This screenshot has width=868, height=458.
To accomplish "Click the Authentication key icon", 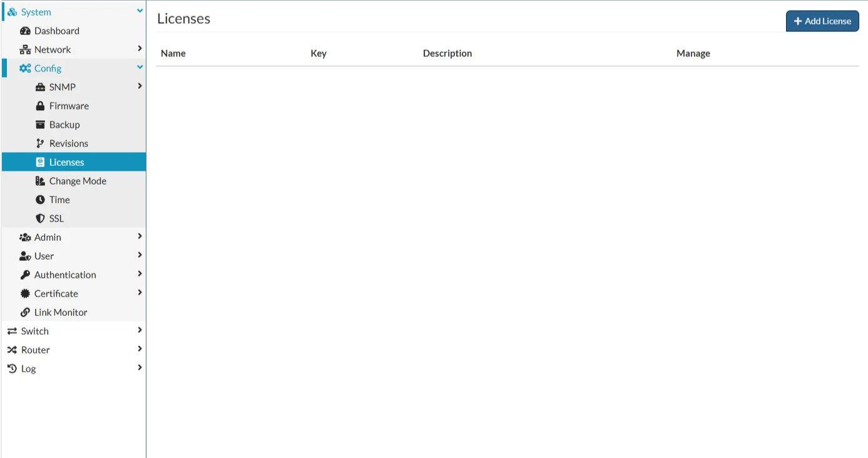I will point(25,275).
